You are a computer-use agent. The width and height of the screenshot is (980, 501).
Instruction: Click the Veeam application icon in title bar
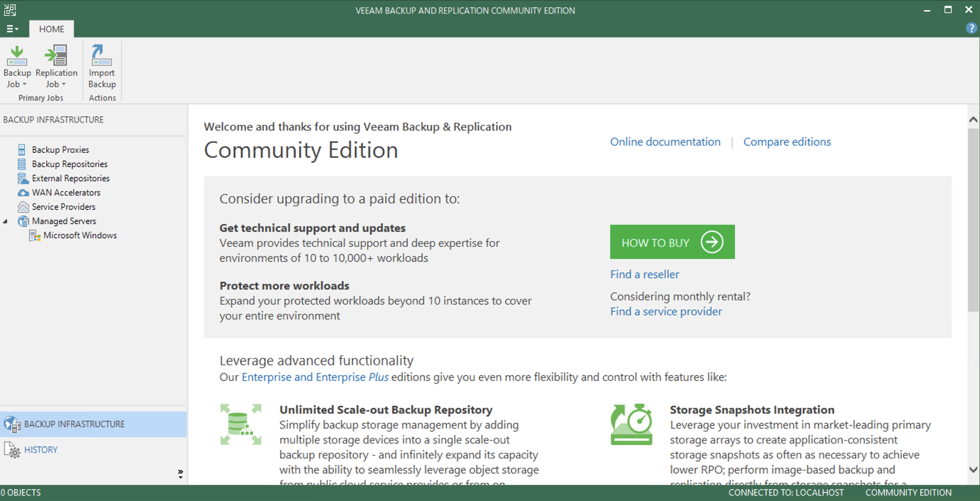pyautogui.click(x=10, y=10)
